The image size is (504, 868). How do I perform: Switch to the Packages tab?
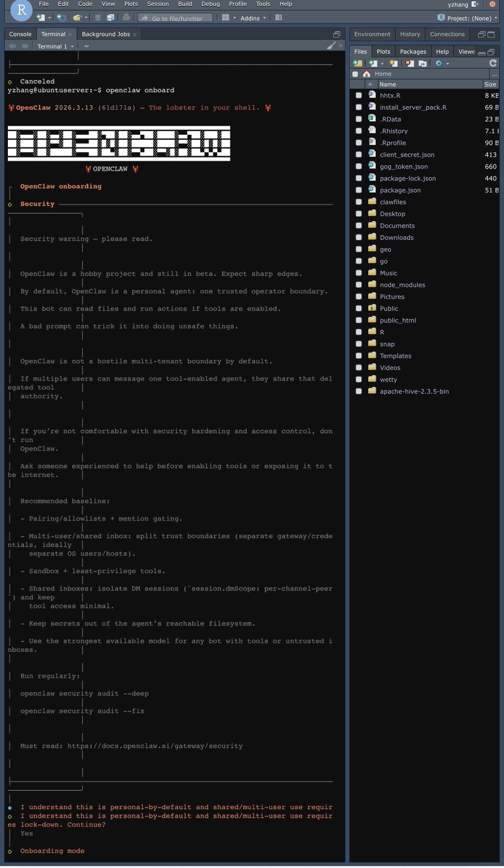click(x=413, y=51)
